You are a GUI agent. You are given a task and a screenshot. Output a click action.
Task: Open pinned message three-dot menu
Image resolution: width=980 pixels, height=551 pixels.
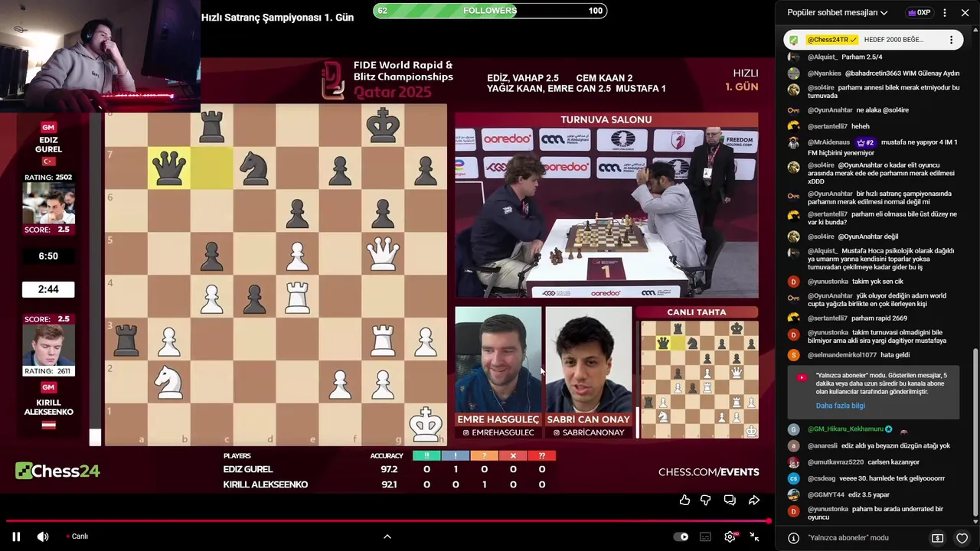pos(952,40)
